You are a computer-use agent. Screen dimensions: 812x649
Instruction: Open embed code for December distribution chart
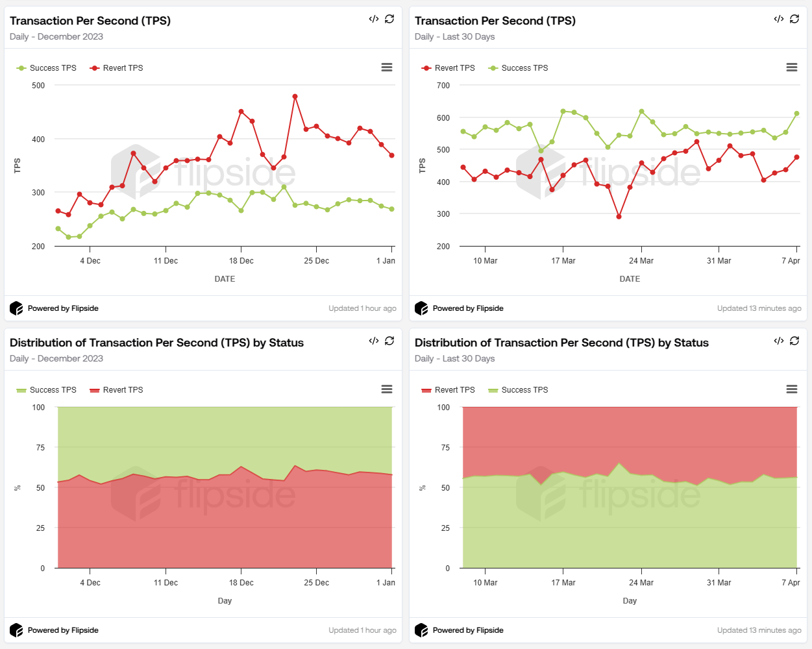pos(373,341)
